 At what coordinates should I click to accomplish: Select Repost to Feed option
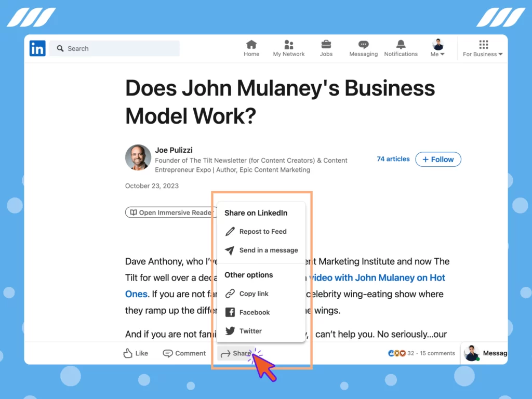[x=263, y=231]
